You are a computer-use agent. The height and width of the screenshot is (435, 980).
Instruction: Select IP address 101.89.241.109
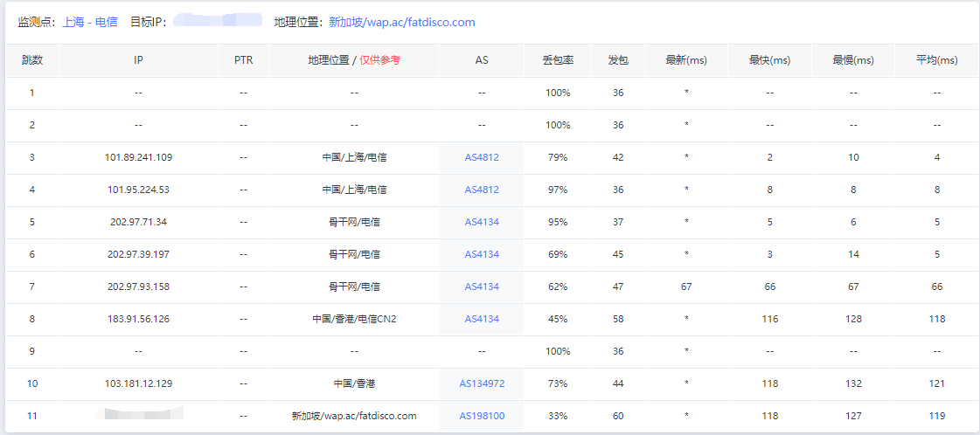(139, 157)
